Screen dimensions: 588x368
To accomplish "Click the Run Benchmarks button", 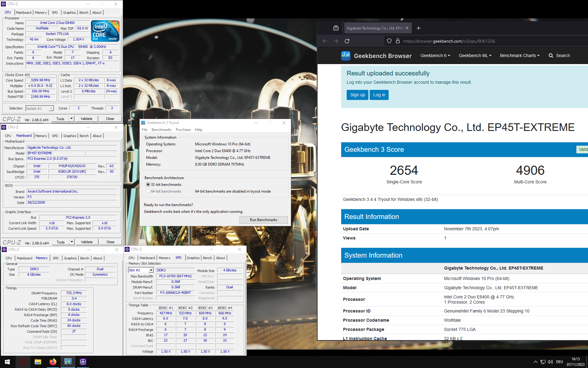I will click(x=263, y=220).
